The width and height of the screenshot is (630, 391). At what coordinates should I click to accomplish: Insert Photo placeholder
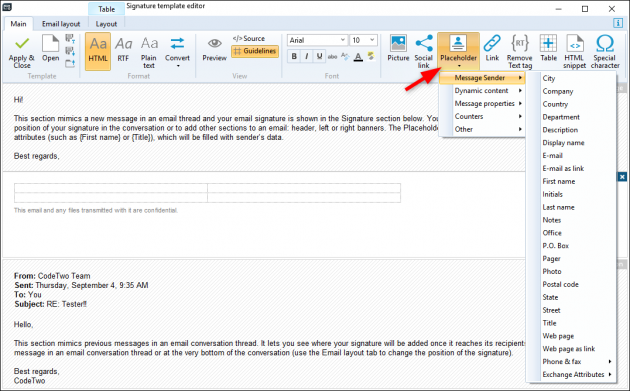click(x=571, y=271)
